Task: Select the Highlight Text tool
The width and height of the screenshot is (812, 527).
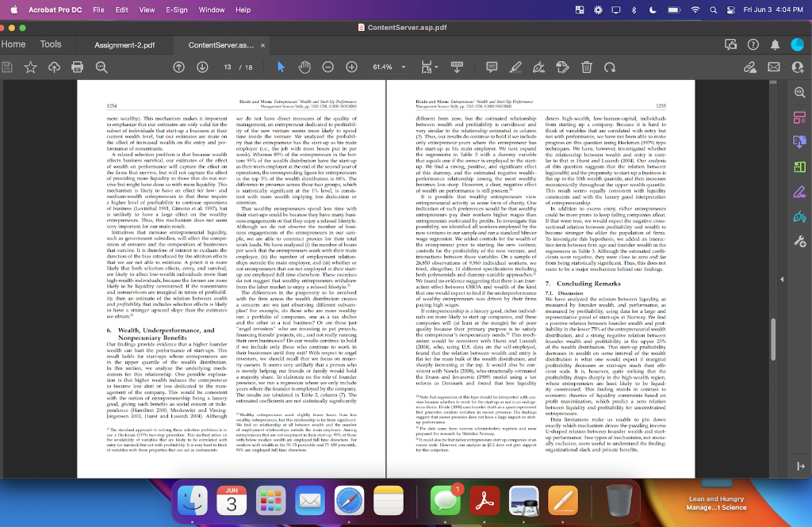Action: (x=517, y=67)
